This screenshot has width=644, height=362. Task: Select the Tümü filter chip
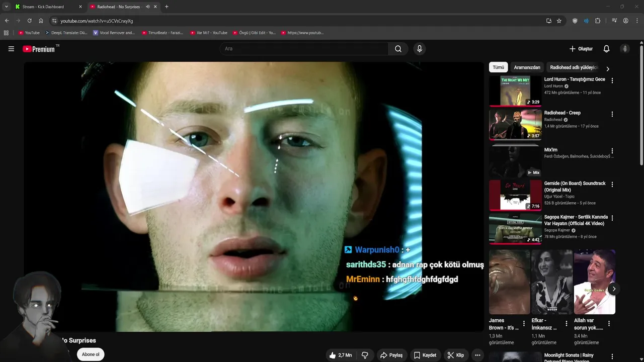(498, 67)
